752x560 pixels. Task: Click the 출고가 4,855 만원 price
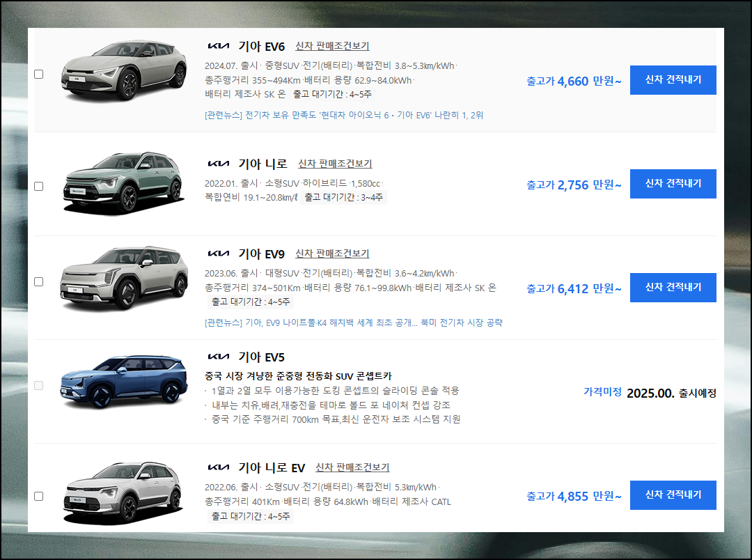(x=574, y=496)
